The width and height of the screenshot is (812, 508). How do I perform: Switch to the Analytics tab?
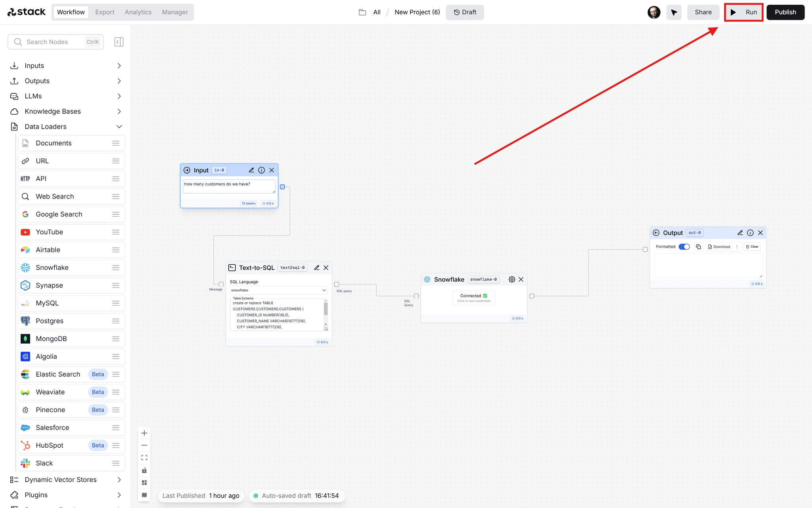138,12
